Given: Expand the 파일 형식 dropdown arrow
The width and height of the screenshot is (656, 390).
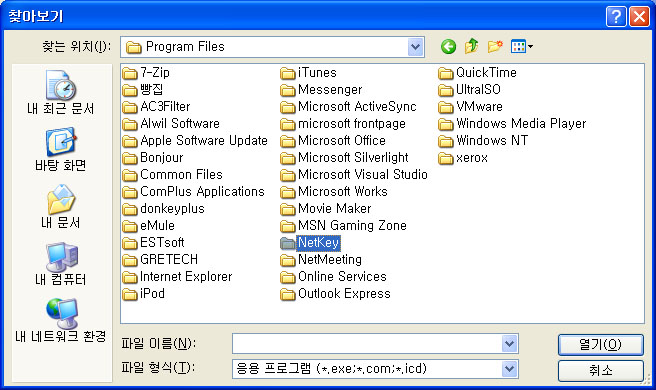Looking at the screenshot, I should coord(509,369).
